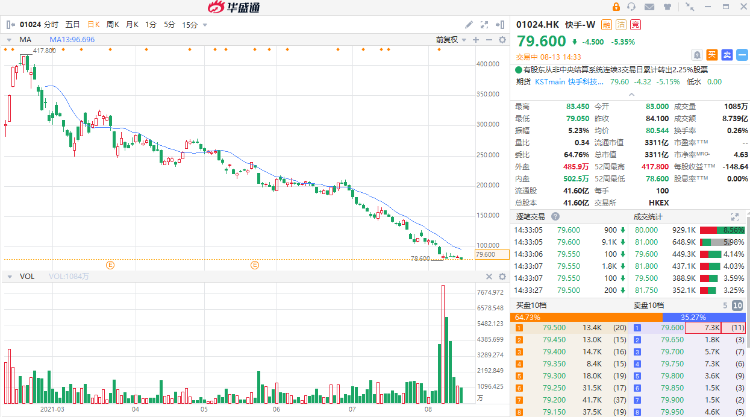This screenshot has height=417, width=750.
Task: Switch to 周K weekly chart tab
Action: point(112,23)
